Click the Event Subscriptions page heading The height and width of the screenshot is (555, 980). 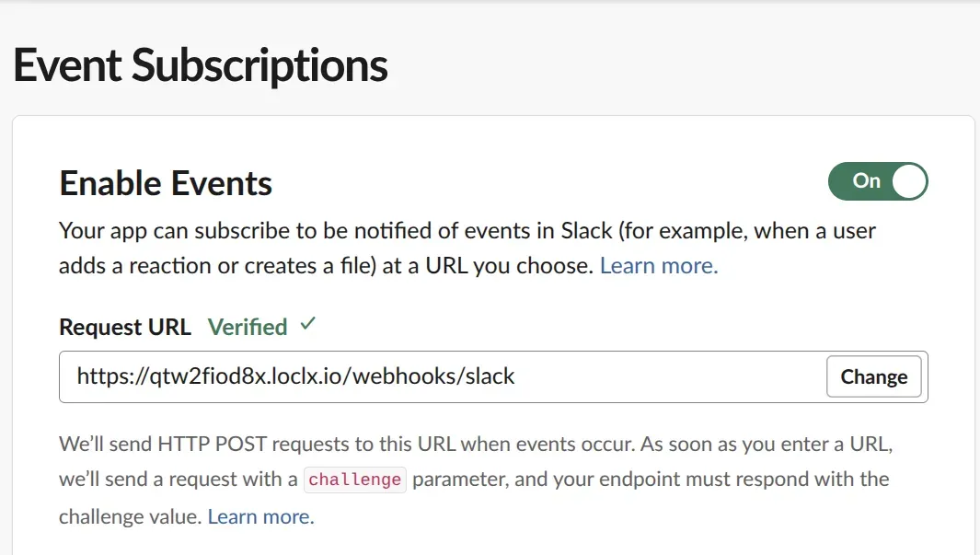point(200,64)
